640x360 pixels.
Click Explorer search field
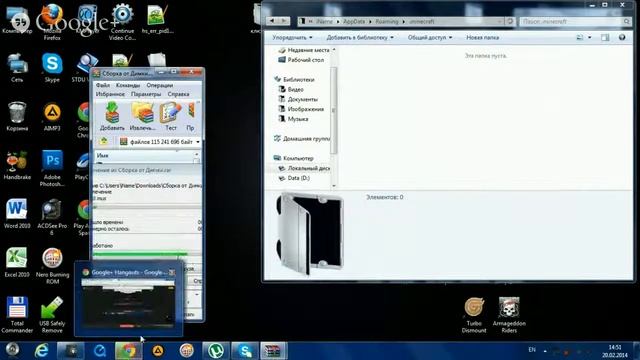click(x=575, y=21)
